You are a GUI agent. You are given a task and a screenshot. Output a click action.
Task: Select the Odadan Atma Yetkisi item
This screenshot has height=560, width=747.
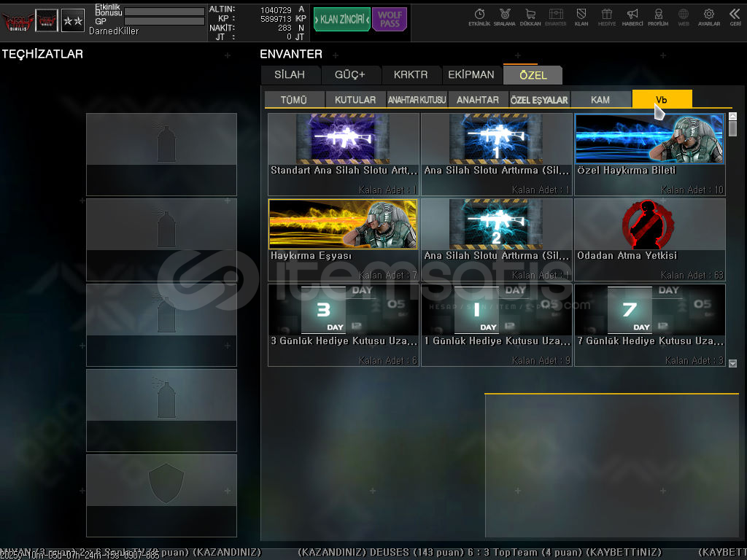tap(649, 239)
